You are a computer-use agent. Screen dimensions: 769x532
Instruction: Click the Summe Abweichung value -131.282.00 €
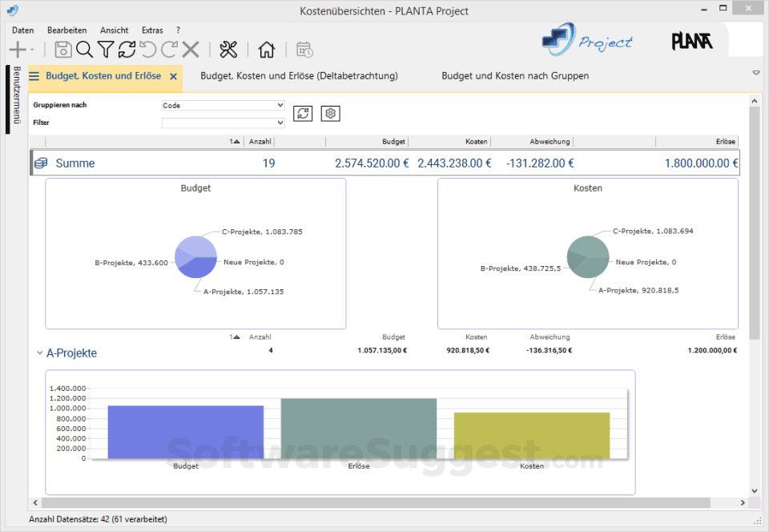click(x=540, y=163)
